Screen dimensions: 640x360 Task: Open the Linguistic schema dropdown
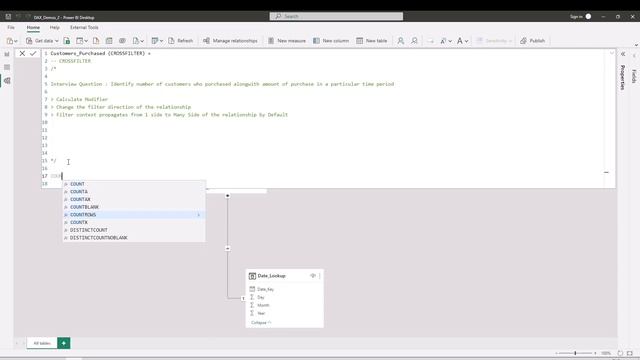(x=462, y=41)
